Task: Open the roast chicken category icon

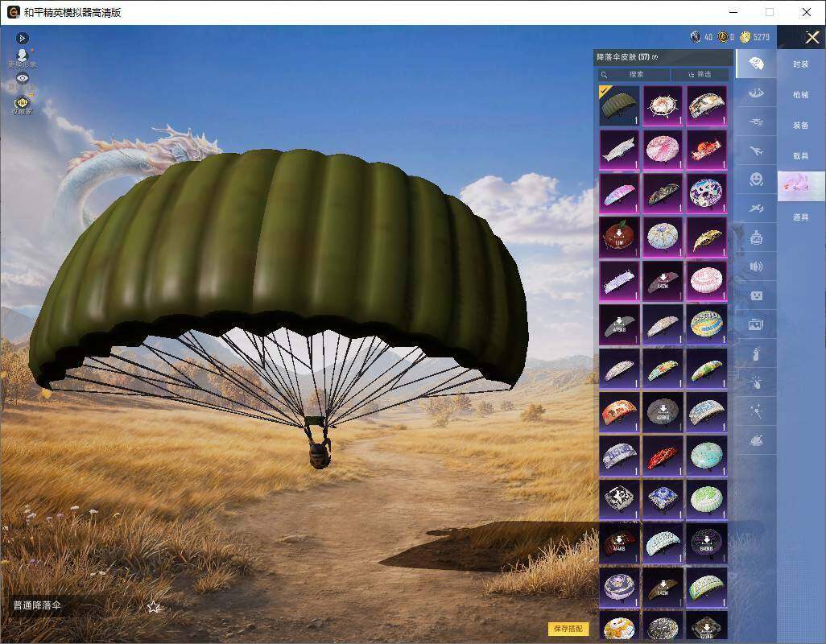Action: pyautogui.click(x=756, y=440)
